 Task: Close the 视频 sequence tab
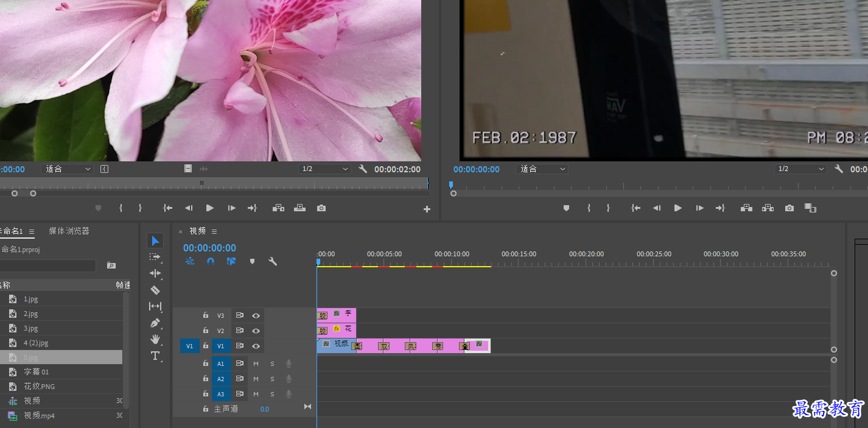point(180,231)
